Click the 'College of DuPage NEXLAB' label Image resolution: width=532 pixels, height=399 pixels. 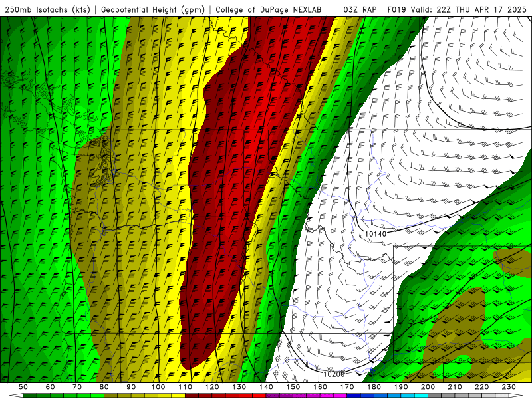[269, 9]
